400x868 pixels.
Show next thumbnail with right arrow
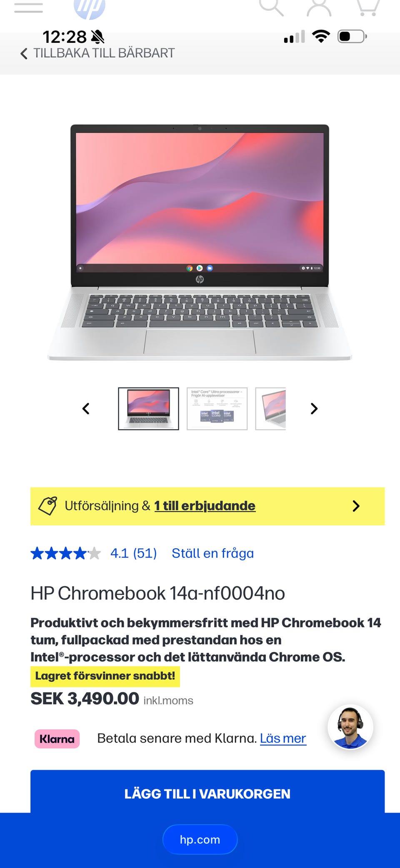(314, 409)
